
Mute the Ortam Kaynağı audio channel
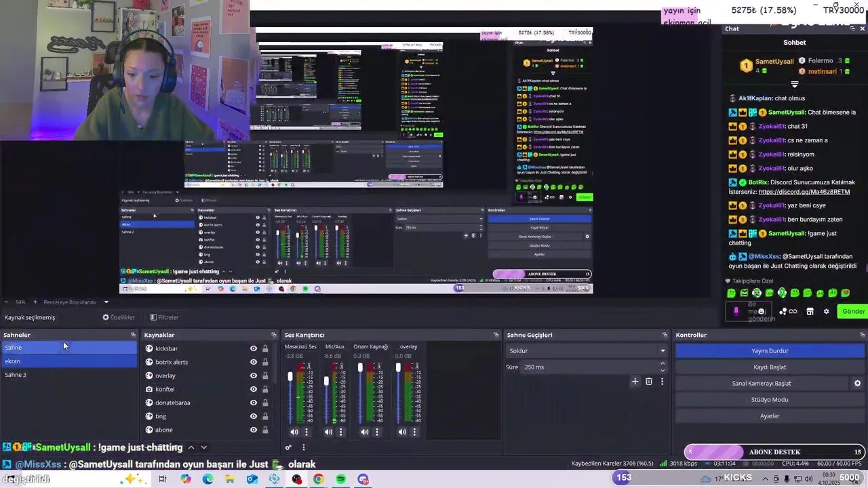365,432
